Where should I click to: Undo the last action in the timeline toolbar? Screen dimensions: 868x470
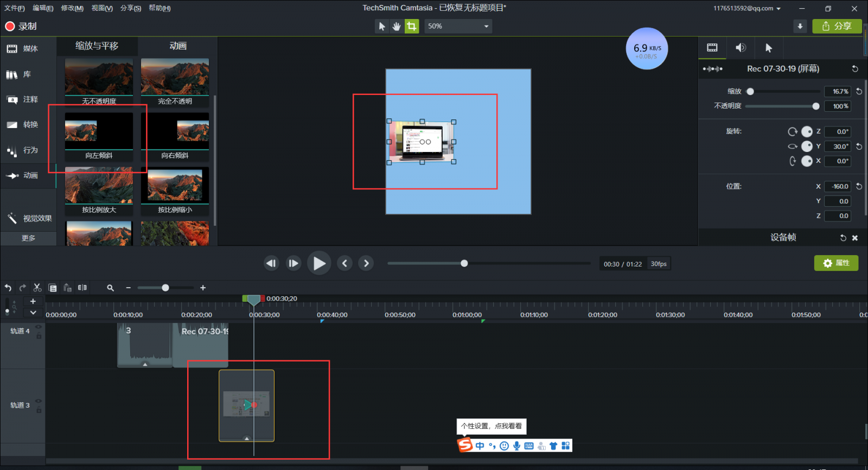[x=8, y=288]
